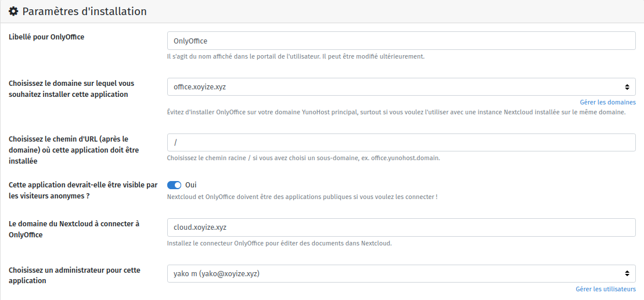
Task: Click the 'Paramètres d'installation' section heading
Action: coord(84,11)
